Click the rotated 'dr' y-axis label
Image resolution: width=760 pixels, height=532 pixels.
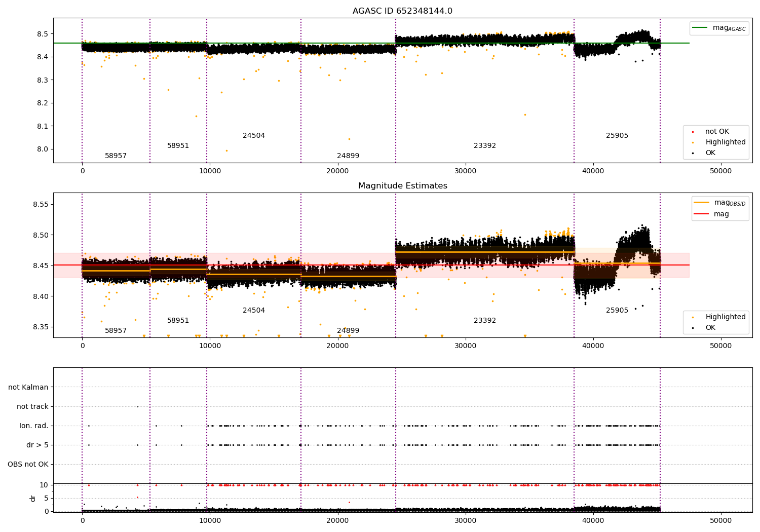pos(33,498)
